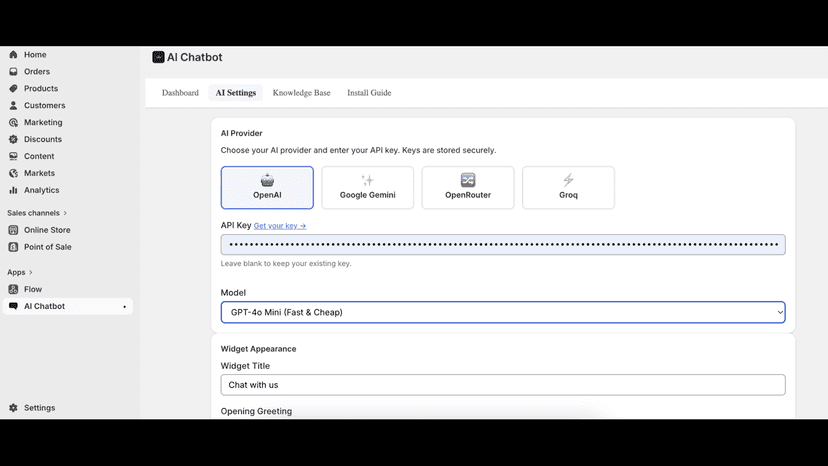Expand the Apps chevron
Viewport: 828px width, 466px height.
31,272
